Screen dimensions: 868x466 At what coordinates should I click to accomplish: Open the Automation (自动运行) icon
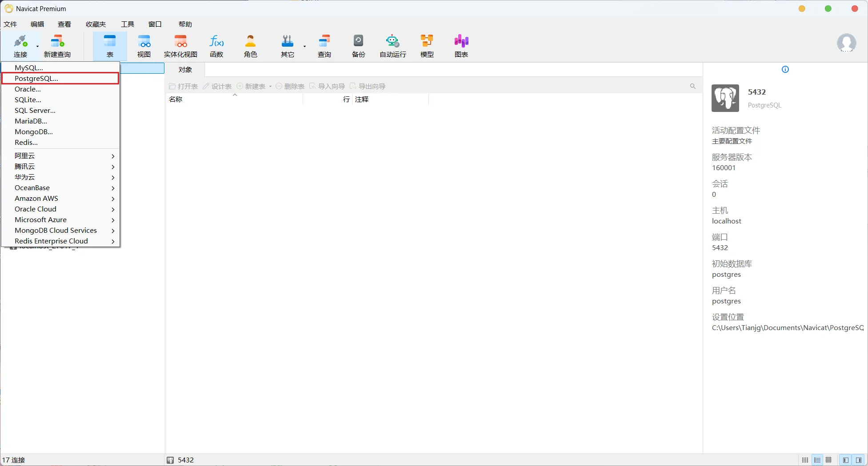coord(392,46)
